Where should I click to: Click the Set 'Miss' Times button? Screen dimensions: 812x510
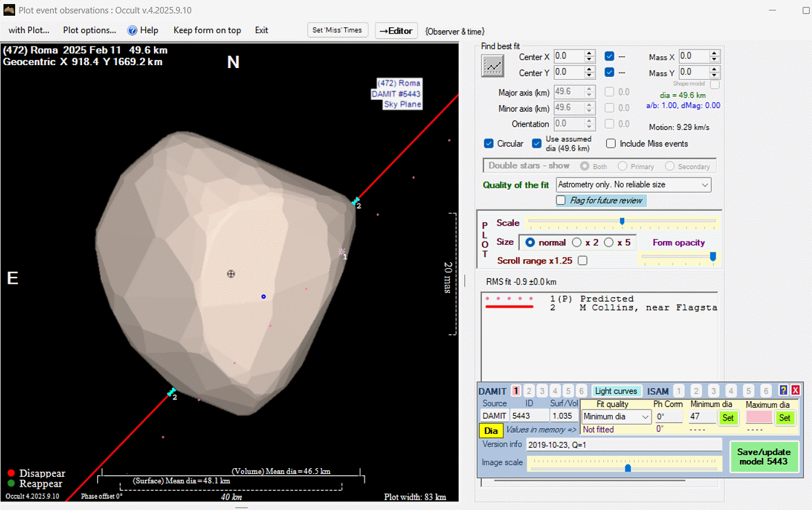pyautogui.click(x=337, y=30)
